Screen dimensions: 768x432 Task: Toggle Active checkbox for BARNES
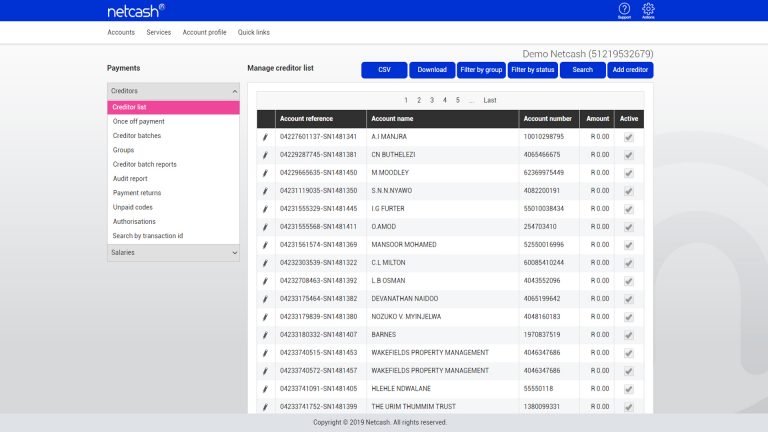point(628,335)
